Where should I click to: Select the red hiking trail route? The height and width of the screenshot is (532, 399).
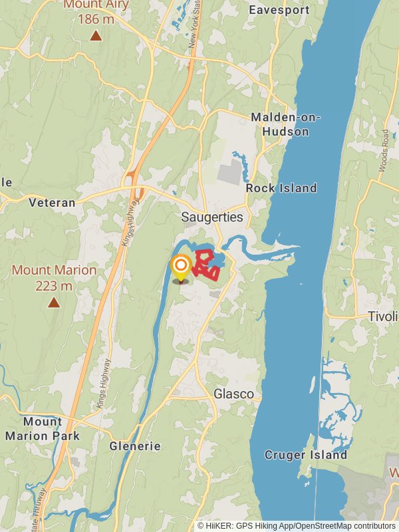pos(206,265)
